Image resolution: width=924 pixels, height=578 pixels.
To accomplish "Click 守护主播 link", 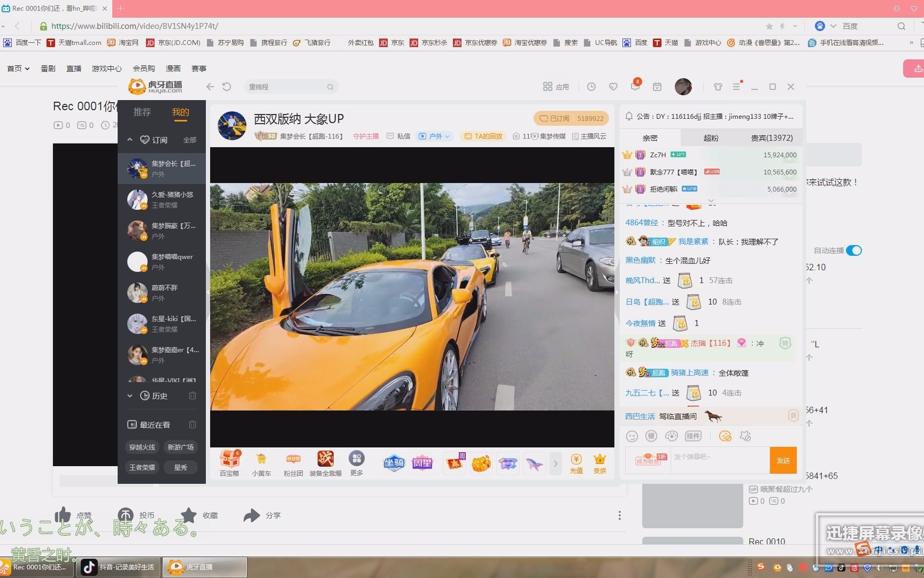I will click(366, 136).
